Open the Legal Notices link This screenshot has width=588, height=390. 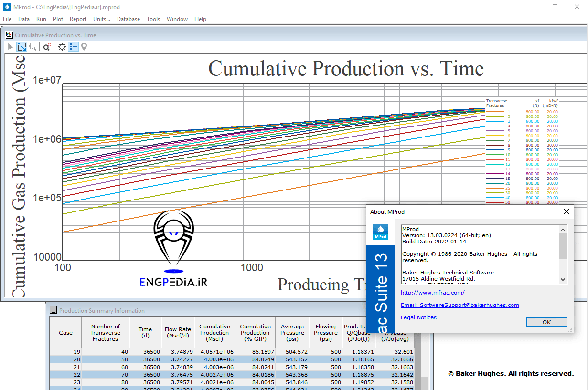(418, 317)
